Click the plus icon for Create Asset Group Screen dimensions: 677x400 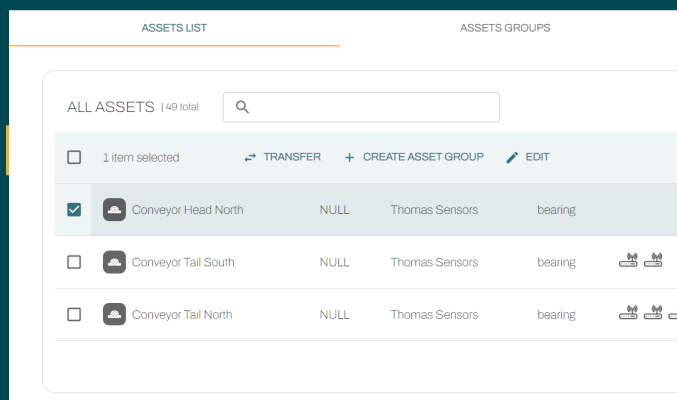[349, 157]
